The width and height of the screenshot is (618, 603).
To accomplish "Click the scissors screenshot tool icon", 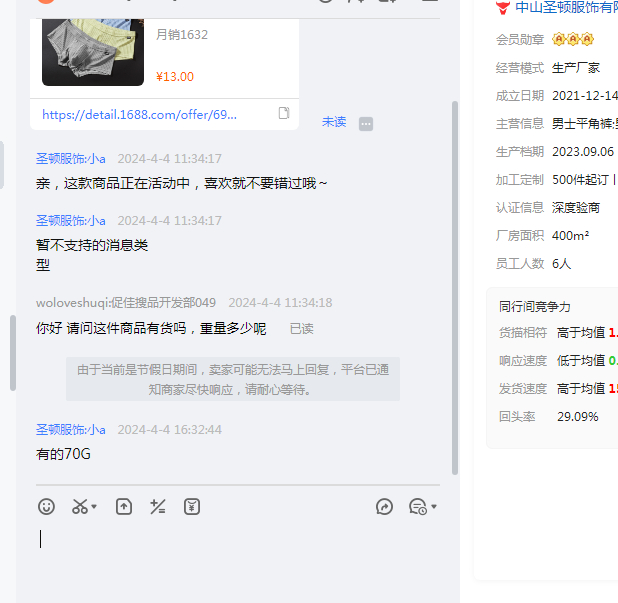I will tap(80, 507).
